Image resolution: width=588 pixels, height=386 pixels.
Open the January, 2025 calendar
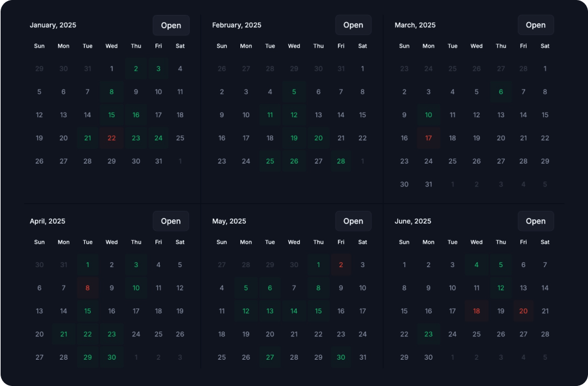click(x=171, y=25)
